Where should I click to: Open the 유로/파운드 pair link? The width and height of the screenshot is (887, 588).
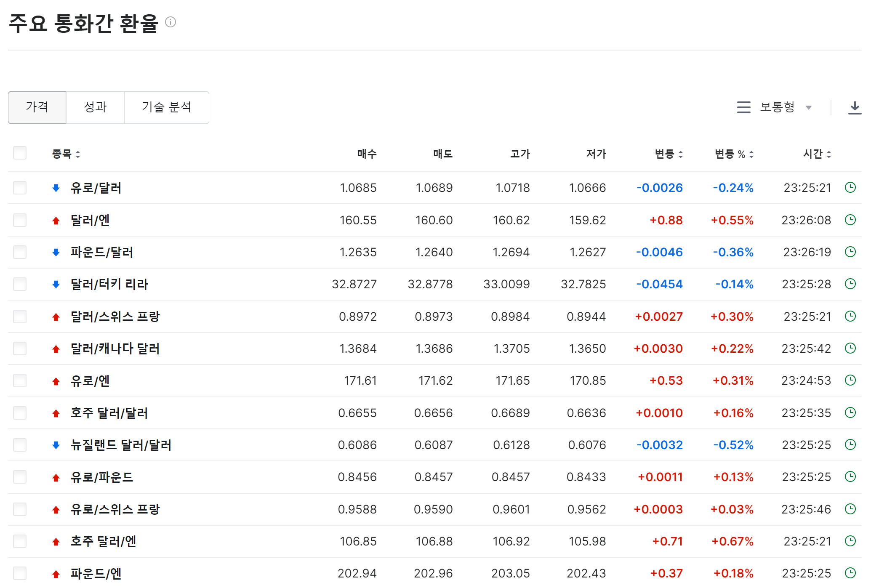[x=102, y=477]
